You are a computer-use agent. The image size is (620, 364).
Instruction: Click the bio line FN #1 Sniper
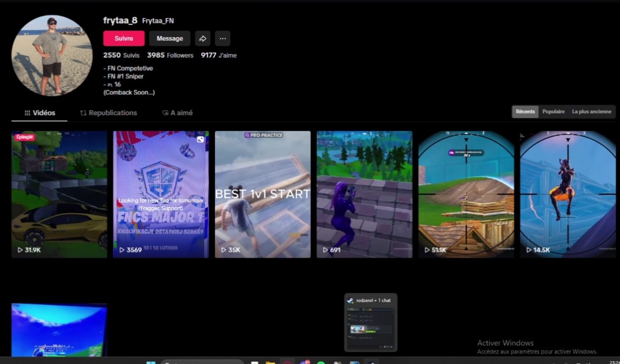[124, 76]
